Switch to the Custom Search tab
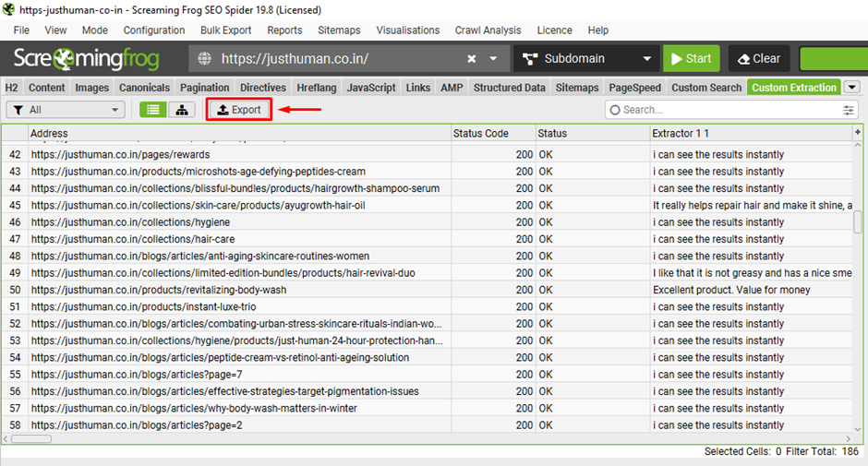Viewport: 868px width, 466px height. [x=706, y=88]
